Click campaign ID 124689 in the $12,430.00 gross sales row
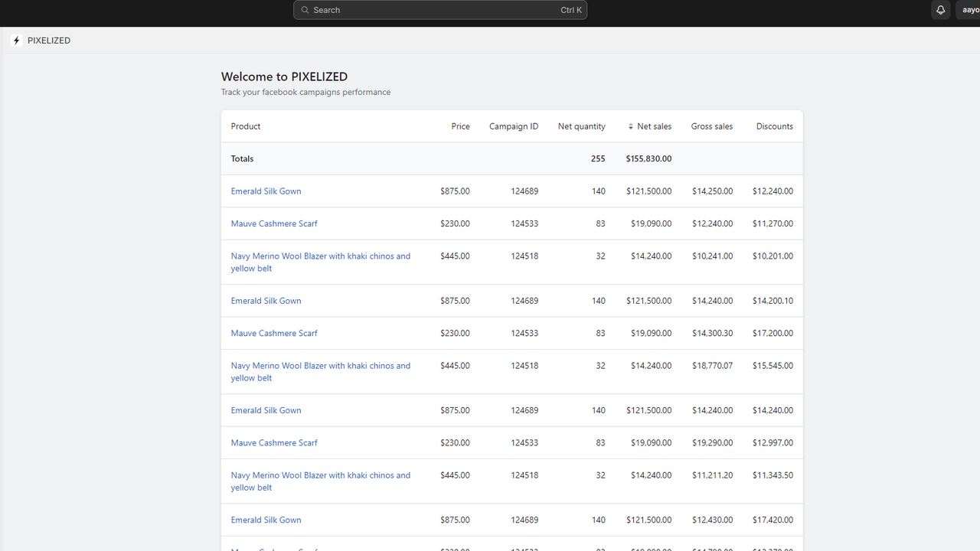This screenshot has height=551, width=980. click(524, 520)
